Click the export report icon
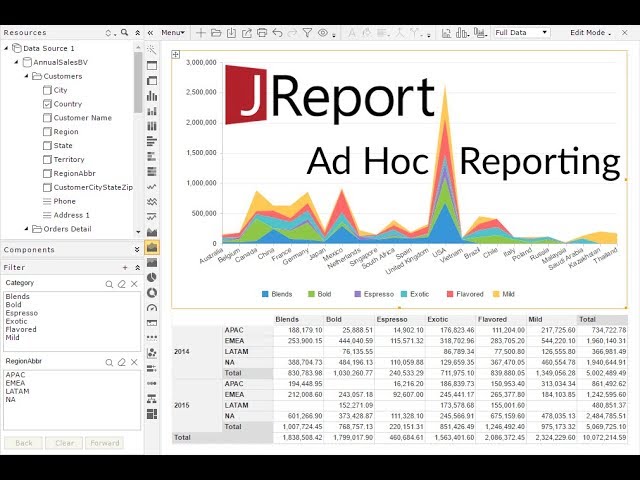The width and height of the screenshot is (640, 480). pyautogui.click(x=247, y=33)
